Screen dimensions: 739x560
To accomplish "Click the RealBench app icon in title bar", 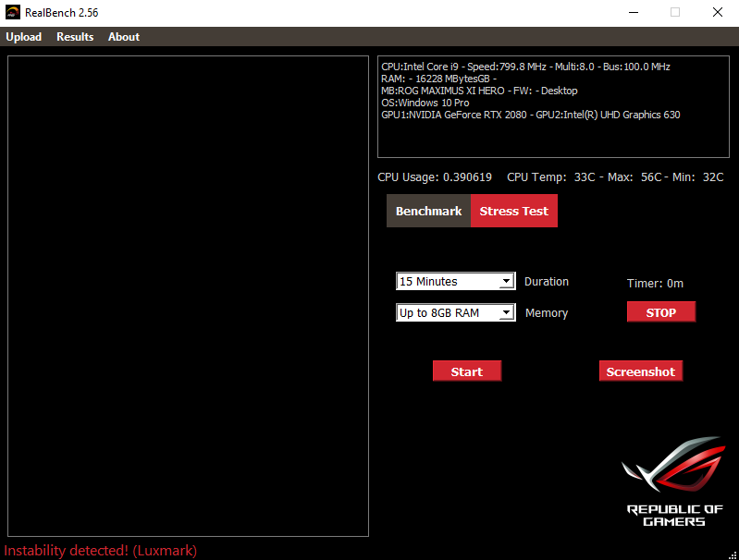I will tap(13, 13).
